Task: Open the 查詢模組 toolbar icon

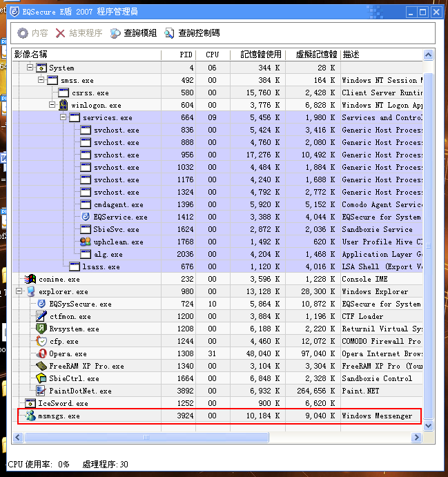Action: click(115, 33)
